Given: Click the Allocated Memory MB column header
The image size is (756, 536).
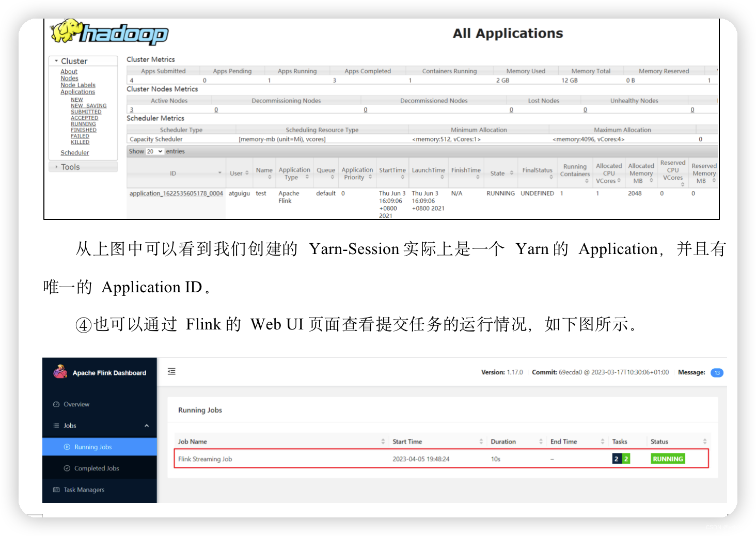Looking at the screenshot, I should pyautogui.click(x=641, y=173).
